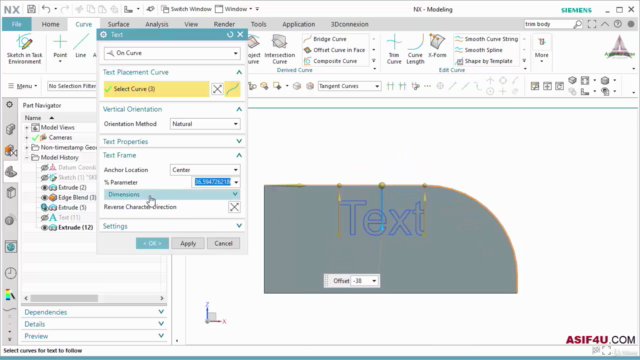The width and height of the screenshot is (640, 360).
Task: Select the Line curve tool
Action: tap(80, 46)
